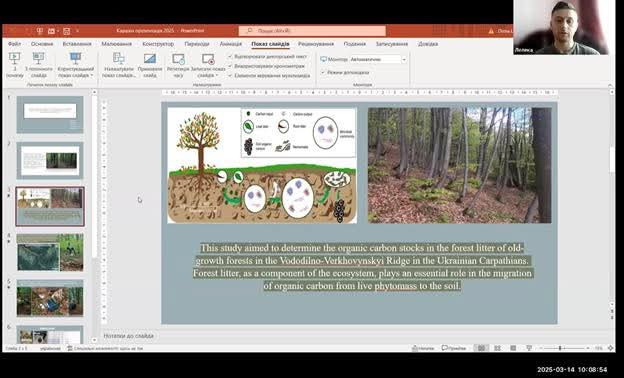Click the Save icon in title bar
This screenshot has height=378, width=624.
point(66,31)
